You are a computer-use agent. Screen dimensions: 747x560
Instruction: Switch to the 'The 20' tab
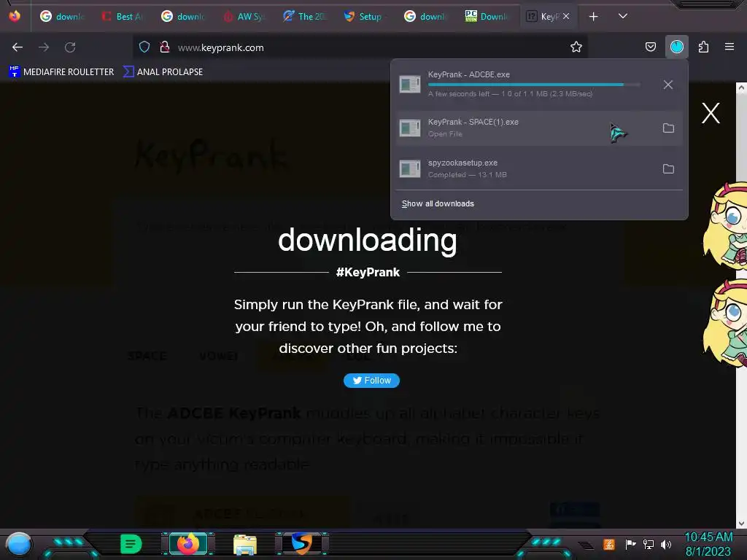click(304, 17)
